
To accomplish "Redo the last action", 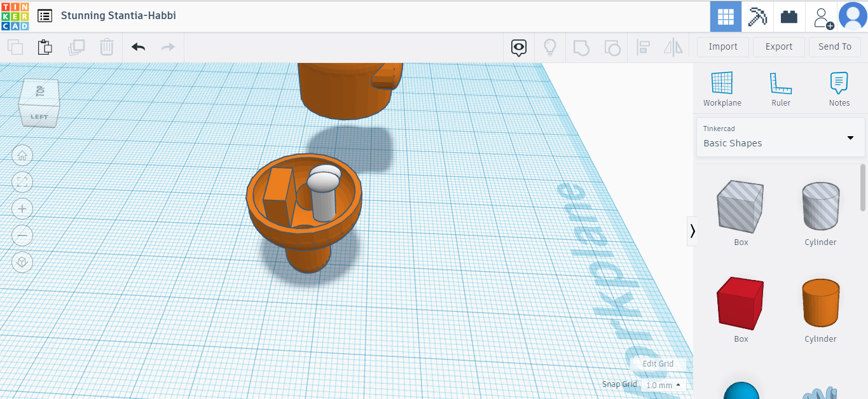I will (168, 47).
